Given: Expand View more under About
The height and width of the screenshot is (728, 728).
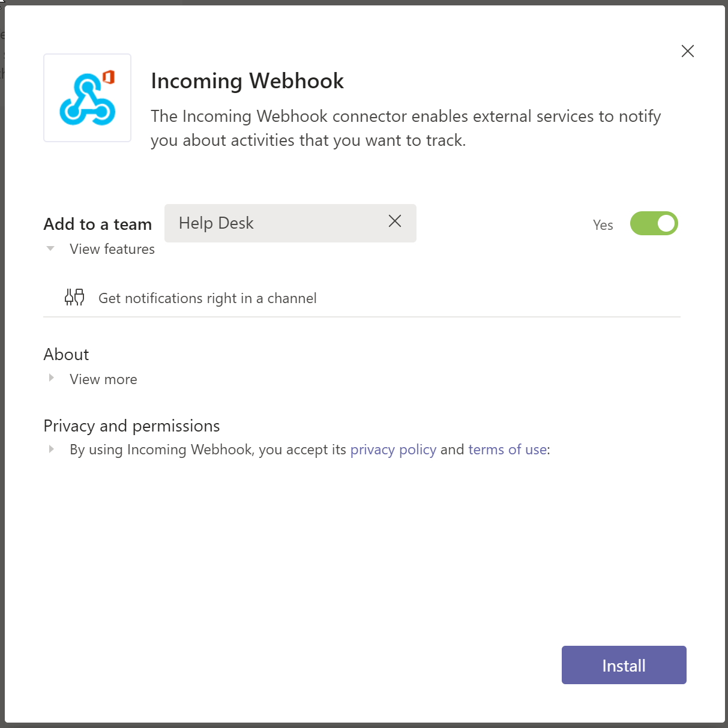Looking at the screenshot, I should (x=52, y=378).
